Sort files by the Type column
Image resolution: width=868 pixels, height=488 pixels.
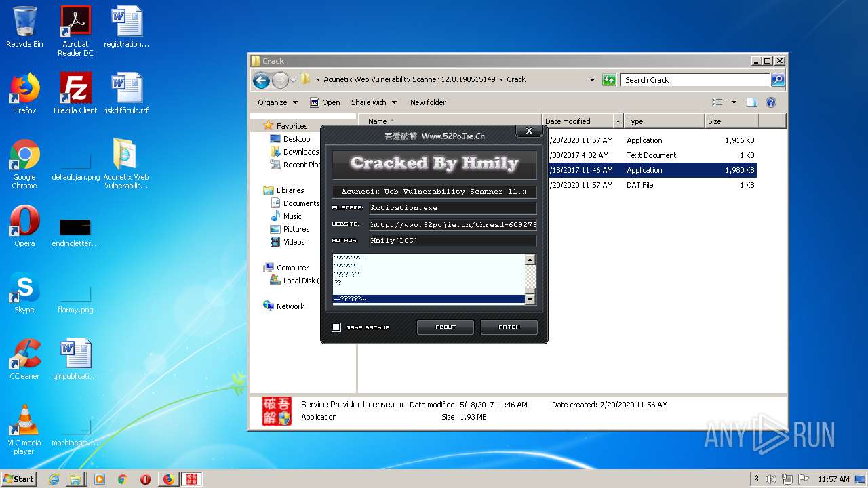(x=664, y=121)
